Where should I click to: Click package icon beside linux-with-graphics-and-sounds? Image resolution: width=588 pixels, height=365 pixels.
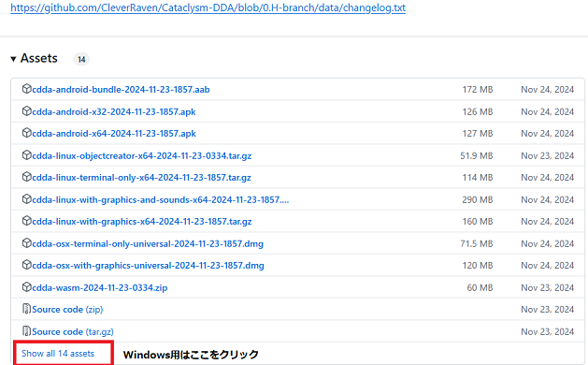click(26, 199)
